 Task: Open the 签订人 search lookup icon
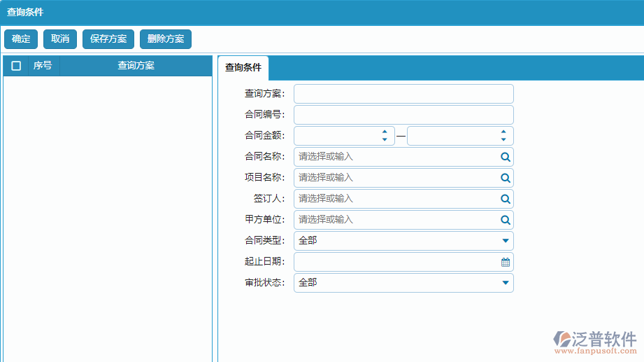point(505,199)
